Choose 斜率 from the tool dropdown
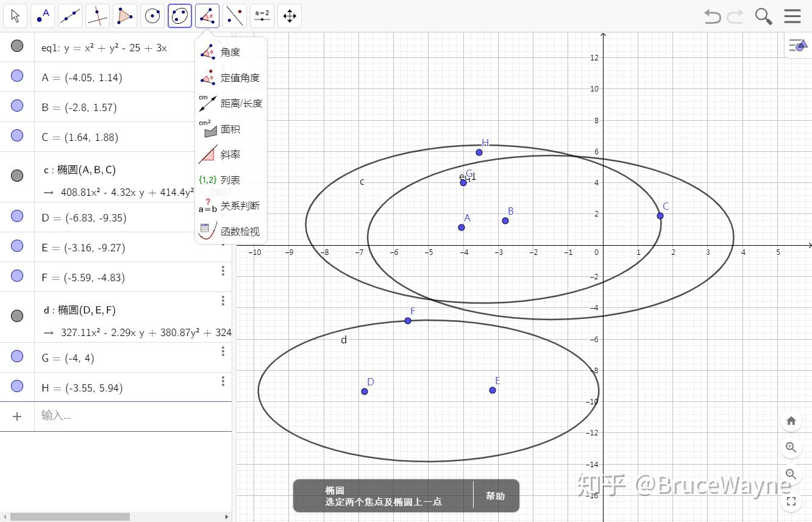The image size is (812, 522). [230, 155]
